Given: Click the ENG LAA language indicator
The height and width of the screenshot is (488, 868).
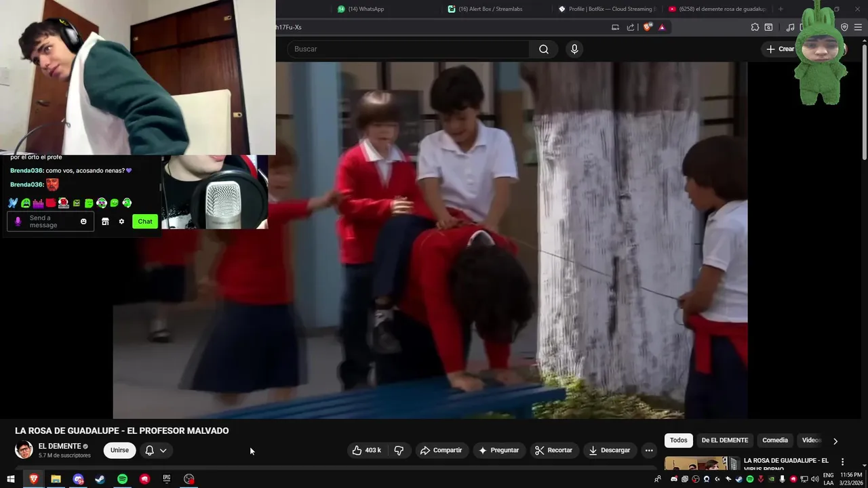Looking at the screenshot, I should [829, 479].
